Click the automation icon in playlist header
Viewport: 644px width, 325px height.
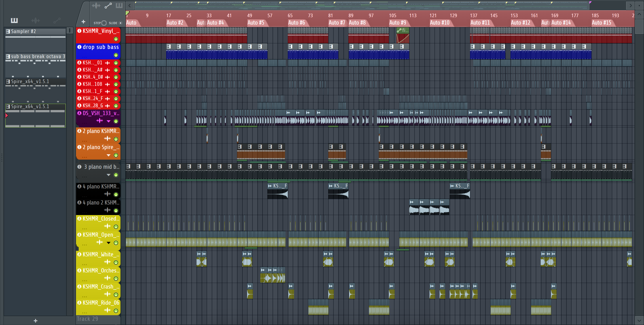point(108,6)
